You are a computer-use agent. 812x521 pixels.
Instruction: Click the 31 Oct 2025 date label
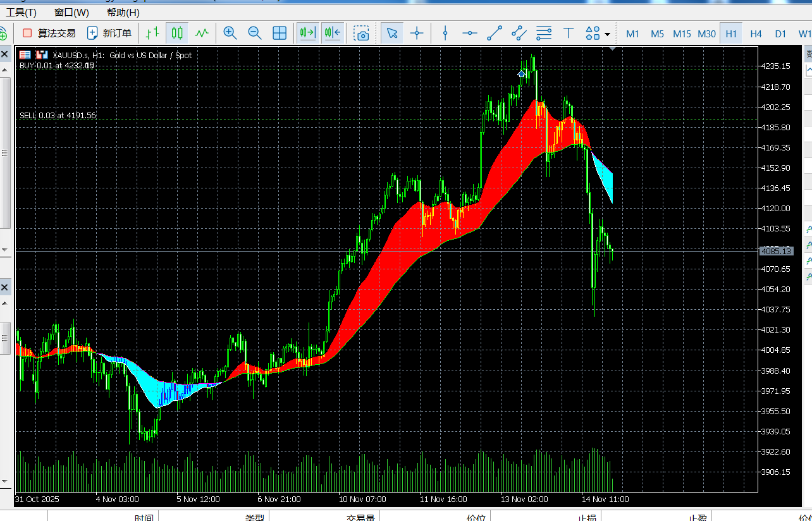coord(37,499)
